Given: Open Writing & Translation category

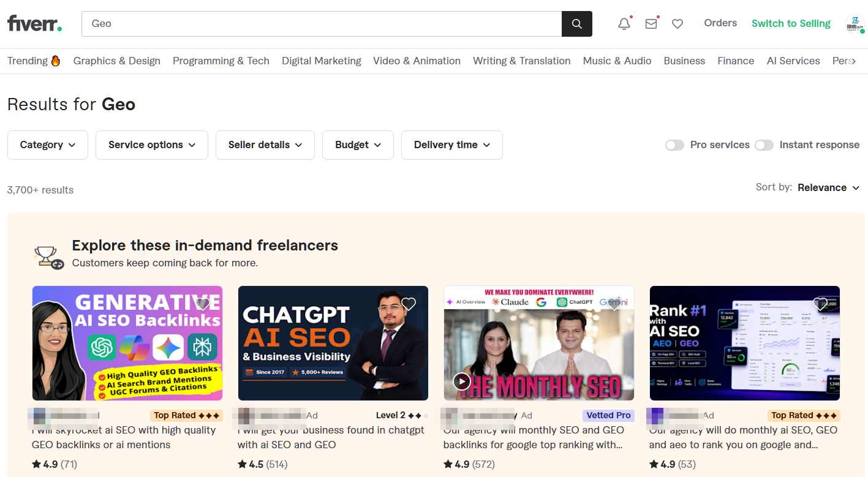Looking at the screenshot, I should [522, 61].
